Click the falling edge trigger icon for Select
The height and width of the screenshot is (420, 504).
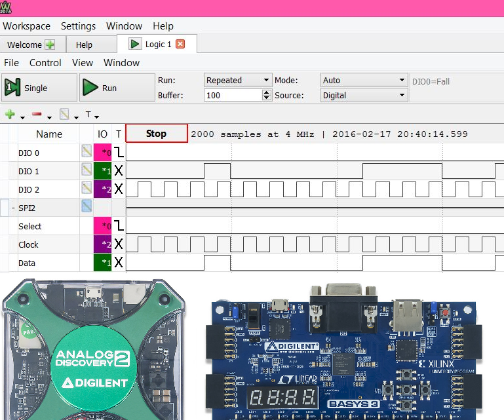119,225
